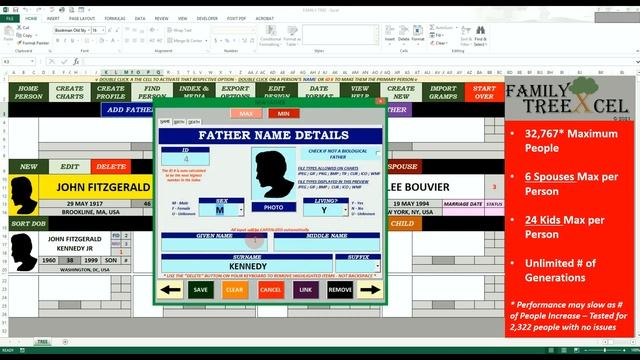
Task: Select the TREE sheet tab
Action: 42,342
